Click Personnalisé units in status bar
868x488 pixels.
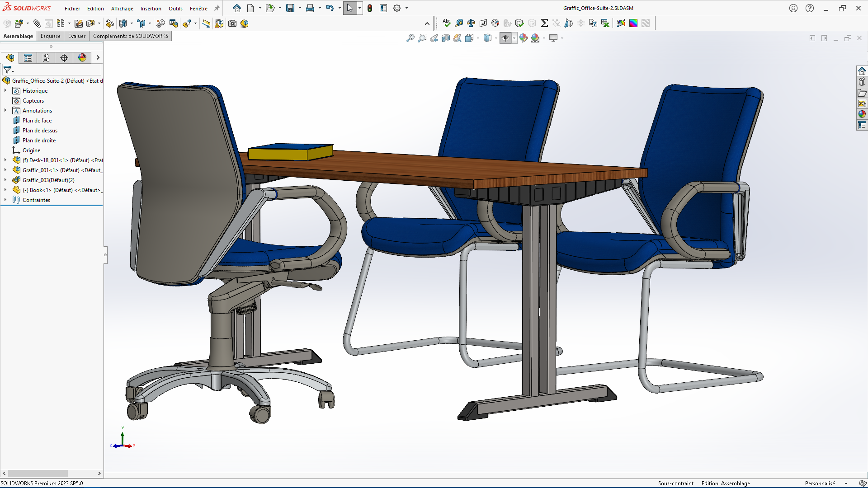click(x=820, y=483)
